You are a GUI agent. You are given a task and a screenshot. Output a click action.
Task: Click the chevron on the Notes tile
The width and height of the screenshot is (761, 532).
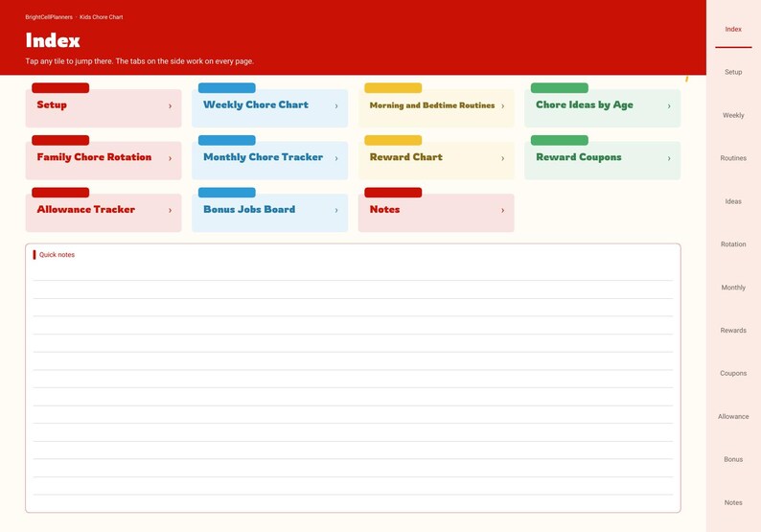click(x=503, y=210)
